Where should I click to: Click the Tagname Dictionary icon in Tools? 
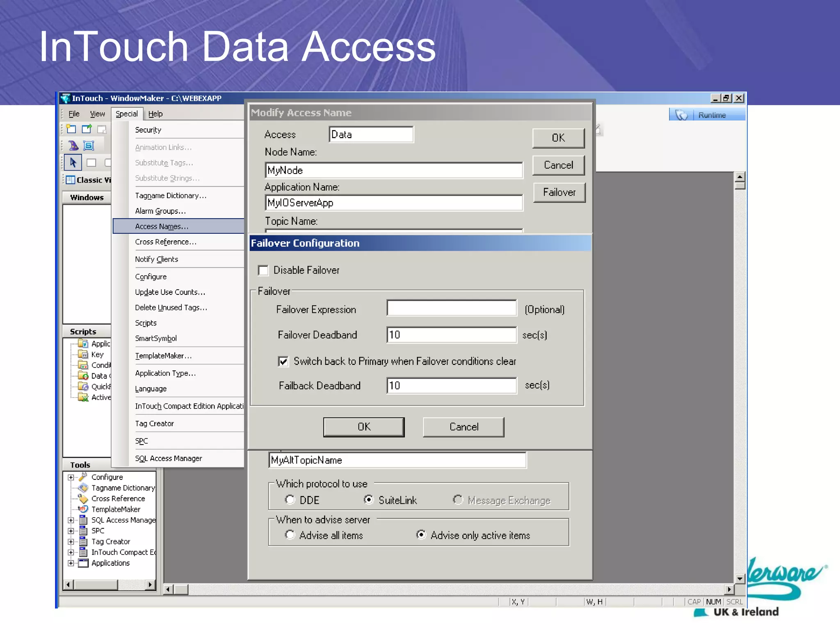[x=83, y=487]
